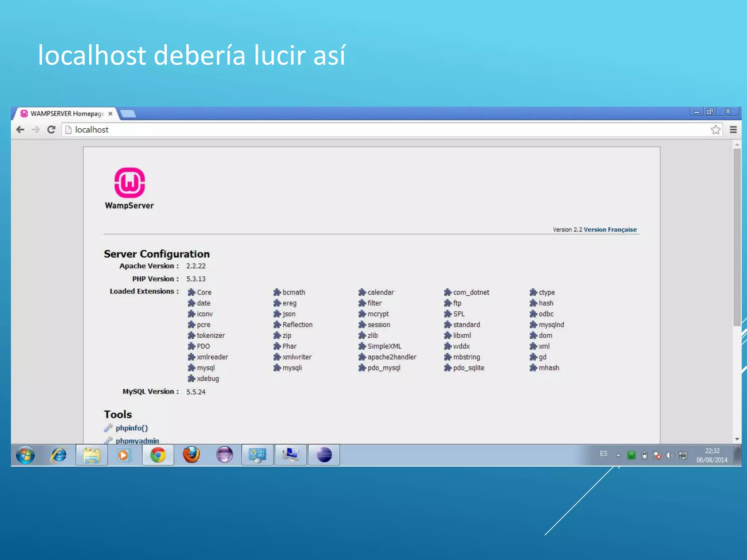The height and width of the screenshot is (560, 747).
Task: Click the Windows Start orb
Action: [26, 455]
